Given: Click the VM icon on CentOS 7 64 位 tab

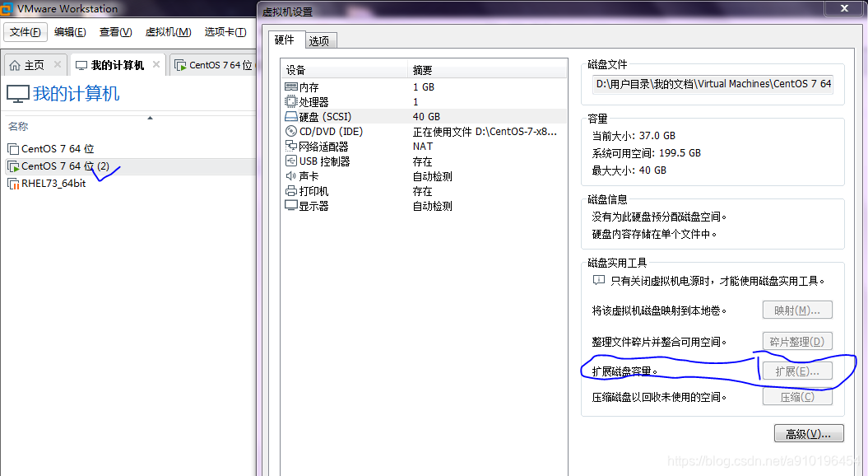Looking at the screenshot, I should tap(180, 65).
